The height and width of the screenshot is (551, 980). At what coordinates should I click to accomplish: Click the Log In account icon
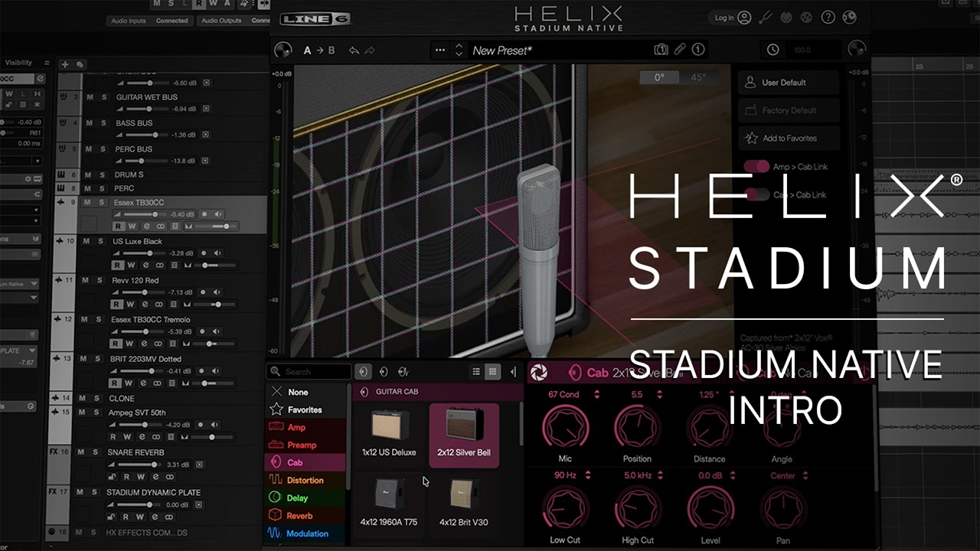[x=744, y=17]
